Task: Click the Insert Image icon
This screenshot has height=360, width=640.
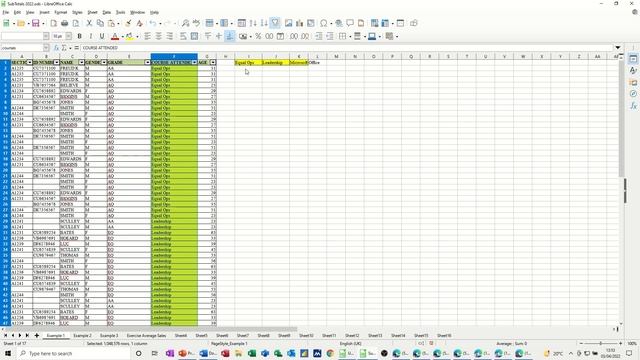Action: (289, 23)
